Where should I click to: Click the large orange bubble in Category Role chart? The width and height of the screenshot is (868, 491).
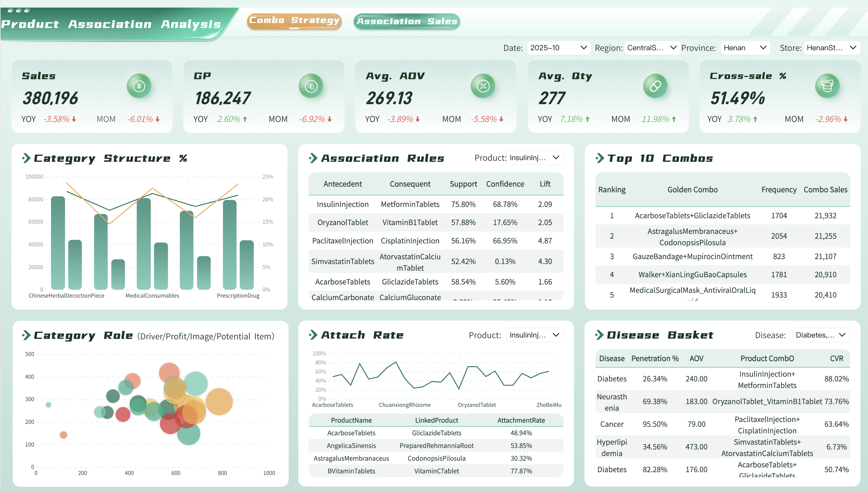[219, 401]
